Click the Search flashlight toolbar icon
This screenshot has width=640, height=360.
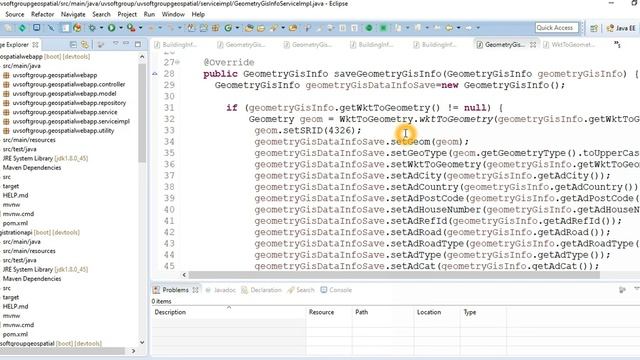[273, 28]
